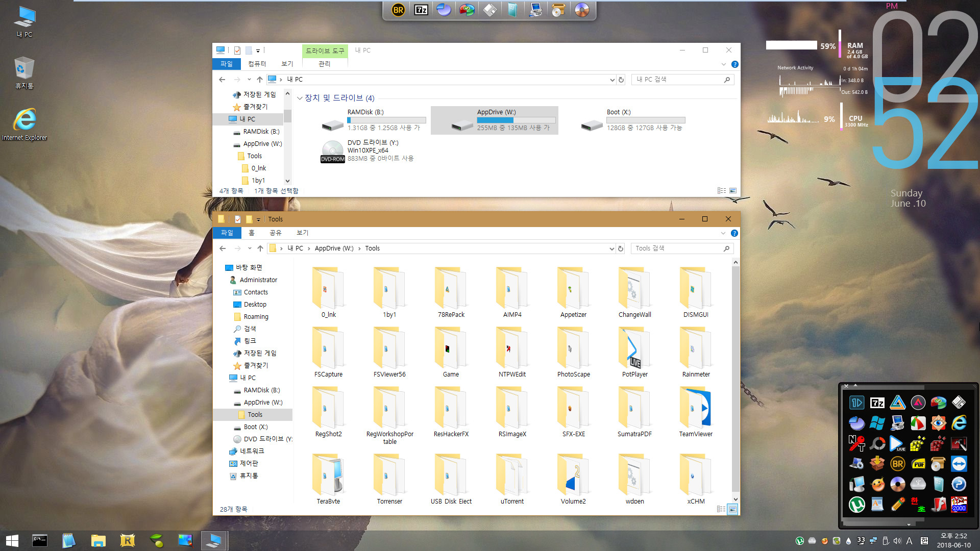This screenshot has width=980, height=551.
Task: Open the 휴지통 recycle bin on desktop
Action: point(24,72)
